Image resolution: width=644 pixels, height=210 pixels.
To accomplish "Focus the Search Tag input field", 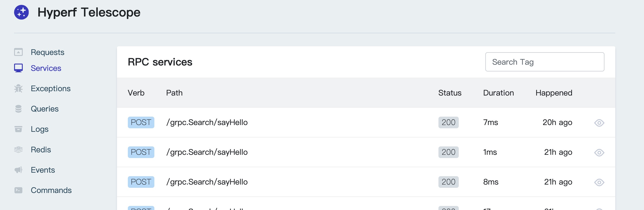I will click(x=545, y=62).
